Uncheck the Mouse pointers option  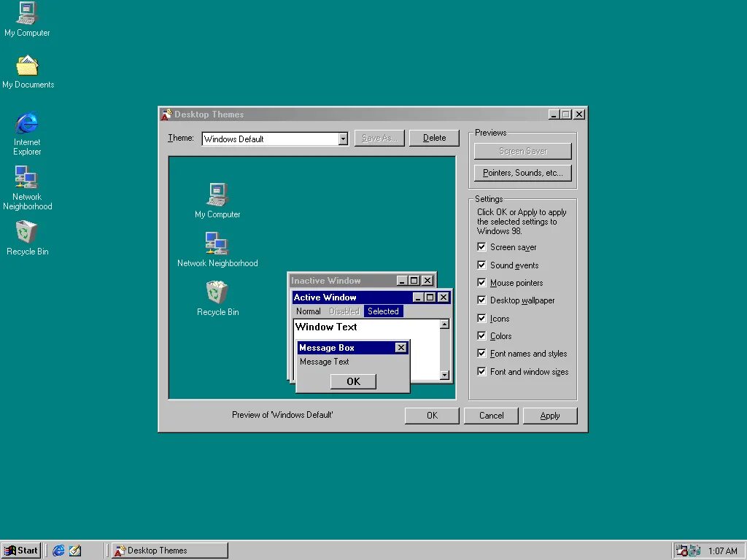click(x=481, y=282)
